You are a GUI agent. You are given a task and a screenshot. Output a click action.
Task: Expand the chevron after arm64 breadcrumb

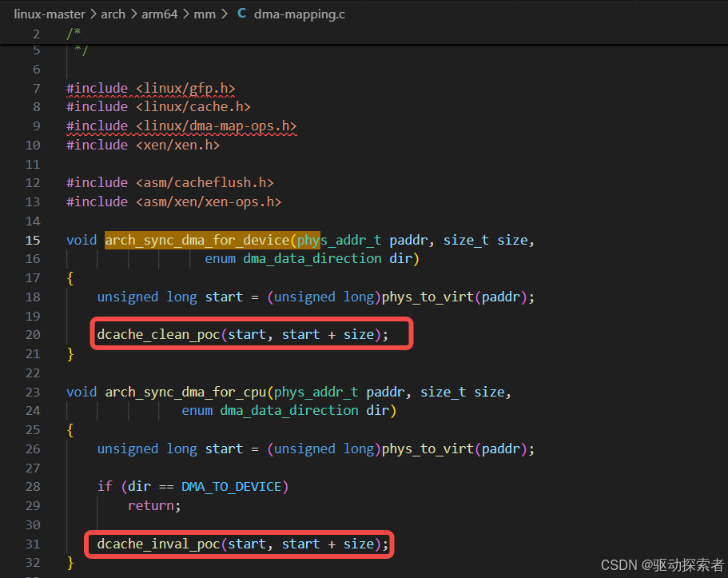click(185, 14)
